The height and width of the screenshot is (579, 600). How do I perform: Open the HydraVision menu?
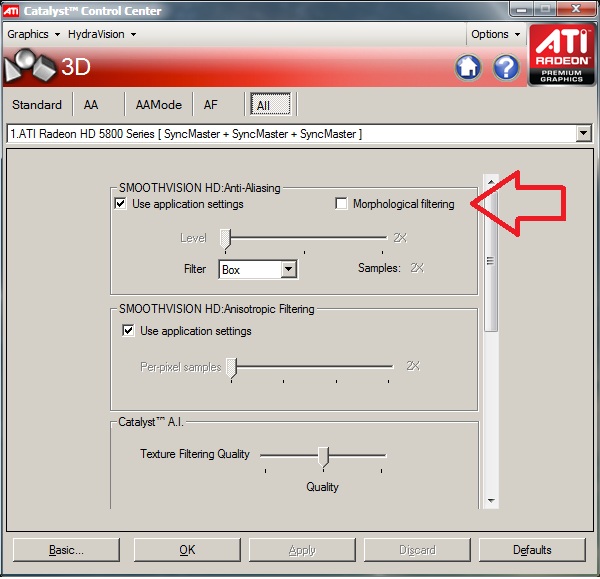102,34
